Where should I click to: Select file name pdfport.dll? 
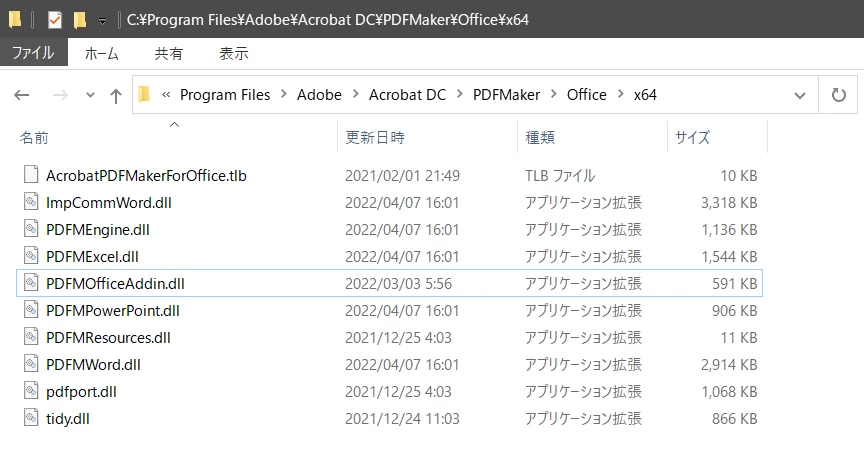pyautogui.click(x=81, y=392)
